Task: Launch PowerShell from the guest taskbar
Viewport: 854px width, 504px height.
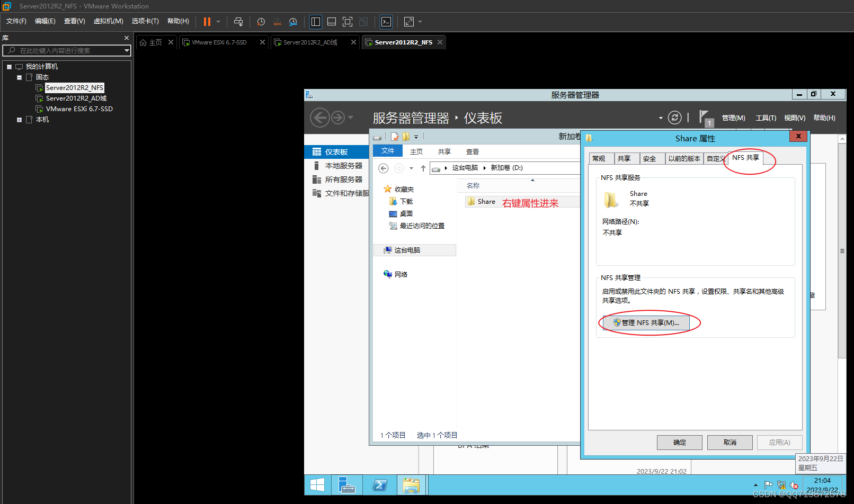Action: (x=379, y=485)
